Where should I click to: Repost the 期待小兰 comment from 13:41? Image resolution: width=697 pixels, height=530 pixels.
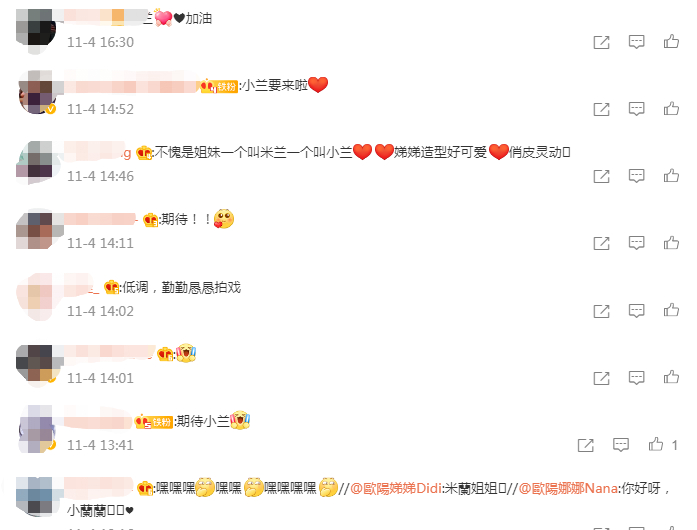[585, 445]
